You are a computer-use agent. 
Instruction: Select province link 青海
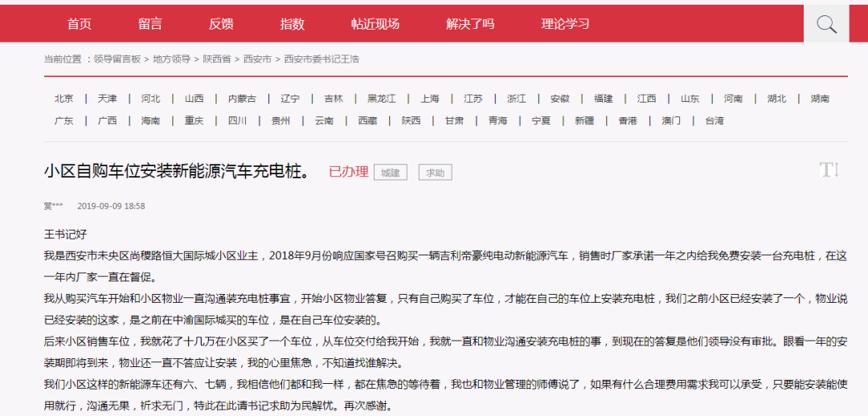click(x=497, y=120)
